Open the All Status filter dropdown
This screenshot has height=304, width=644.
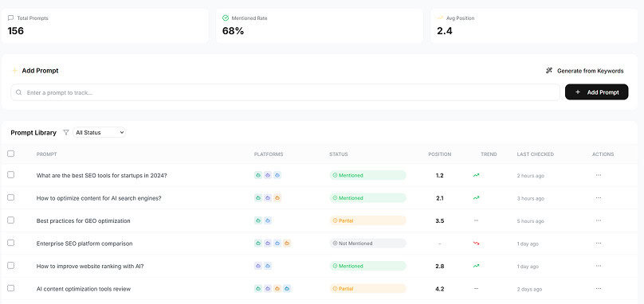tap(100, 133)
